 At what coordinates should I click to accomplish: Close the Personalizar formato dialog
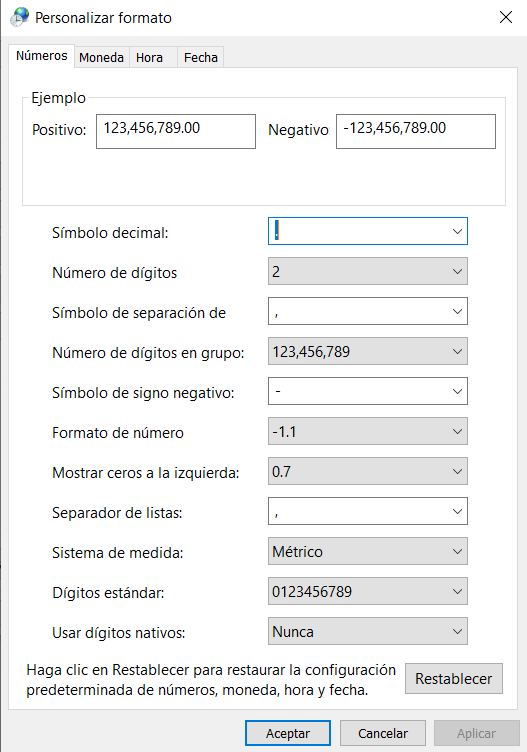pyautogui.click(x=506, y=17)
